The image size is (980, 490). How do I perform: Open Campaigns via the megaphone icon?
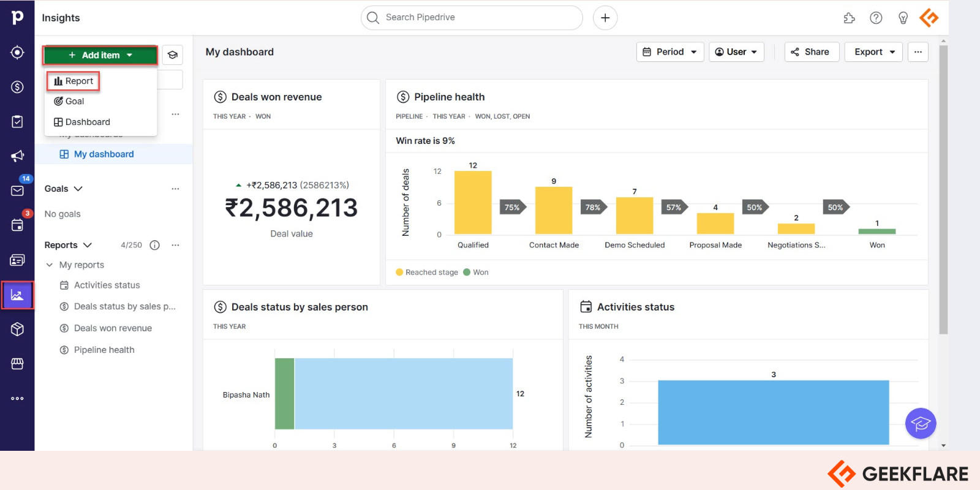17,156
